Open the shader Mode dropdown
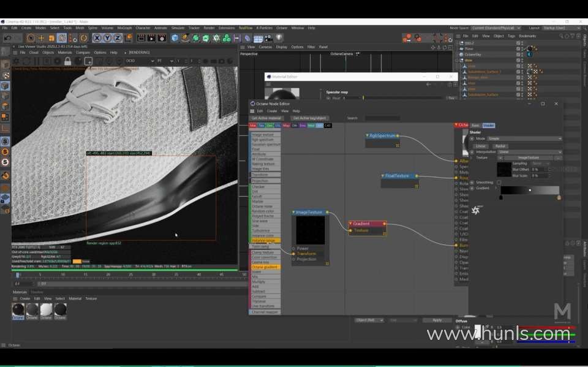The width and height of the screenshot is (588, 367). 524,139
